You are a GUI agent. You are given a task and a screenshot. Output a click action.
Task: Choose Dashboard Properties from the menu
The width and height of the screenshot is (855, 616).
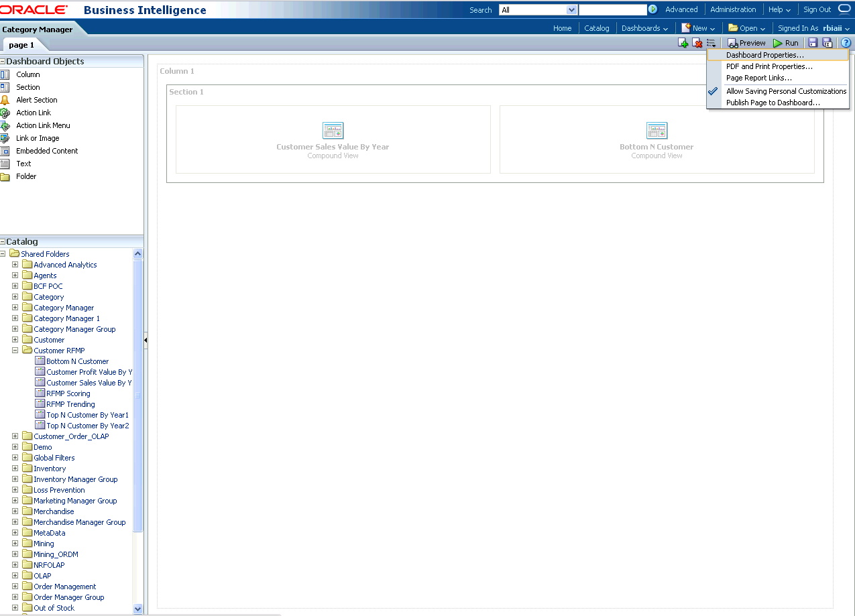click(x=764, y=55)
